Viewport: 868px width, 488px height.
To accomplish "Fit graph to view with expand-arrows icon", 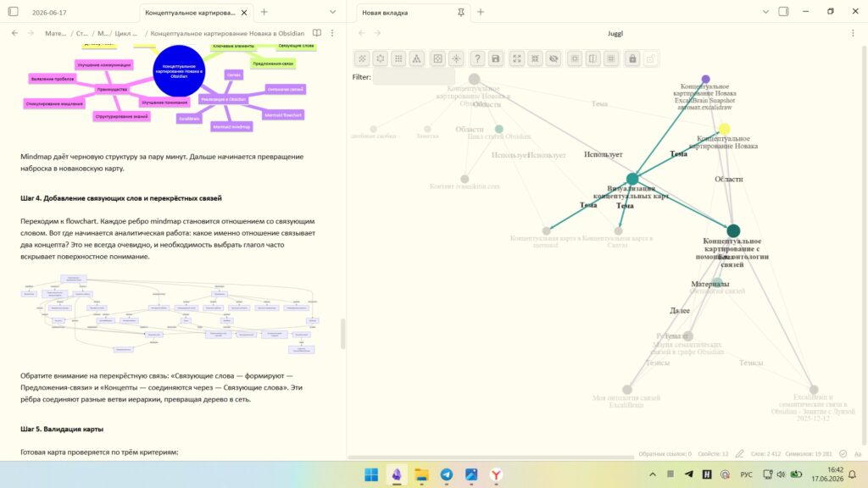I will [x=516, y=58].
